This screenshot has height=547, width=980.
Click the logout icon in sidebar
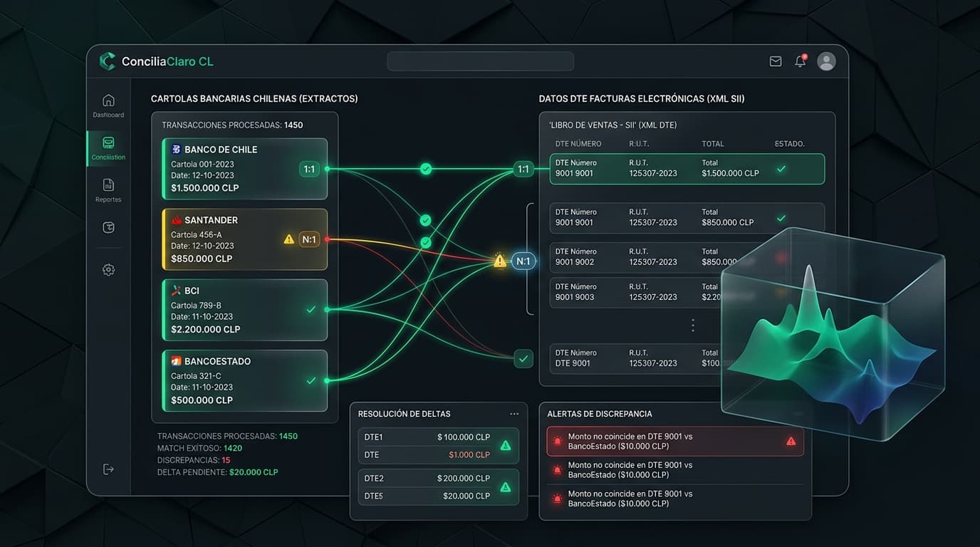pyautogui.click(x=108, y=469)
